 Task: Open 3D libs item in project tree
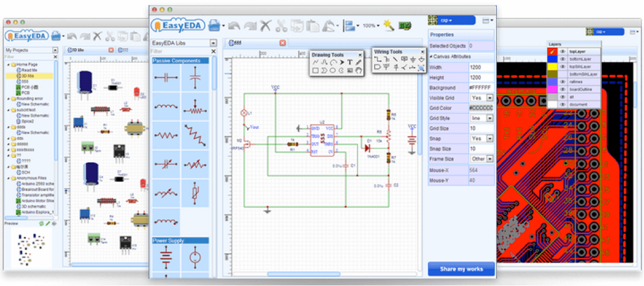(x=28, y=76)
